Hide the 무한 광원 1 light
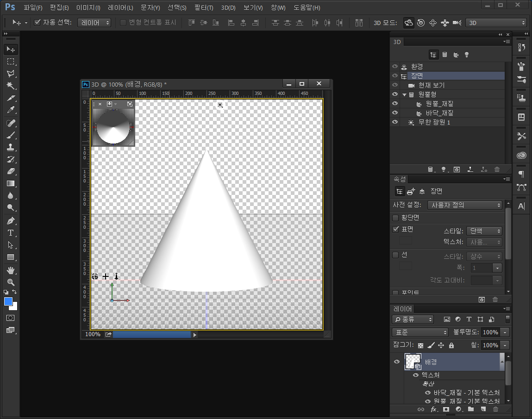Viewport: 532px width, 419px height. pos(395,122)
